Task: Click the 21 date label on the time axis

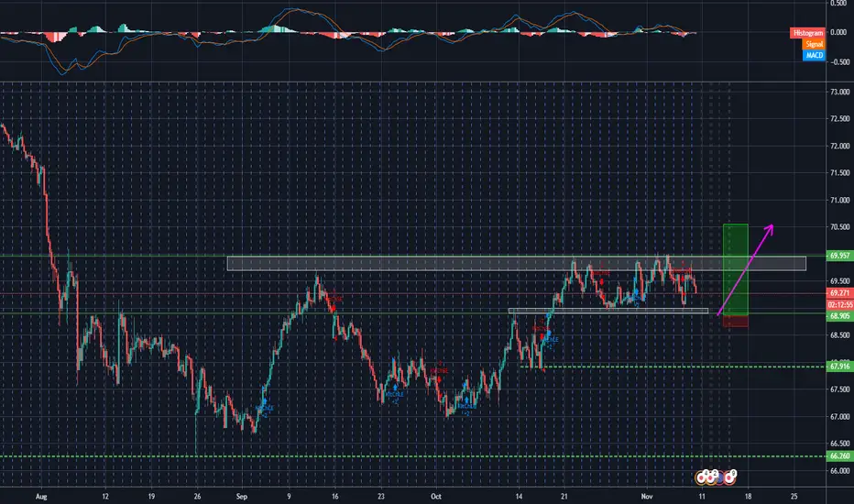Action: tap(564, 497)
